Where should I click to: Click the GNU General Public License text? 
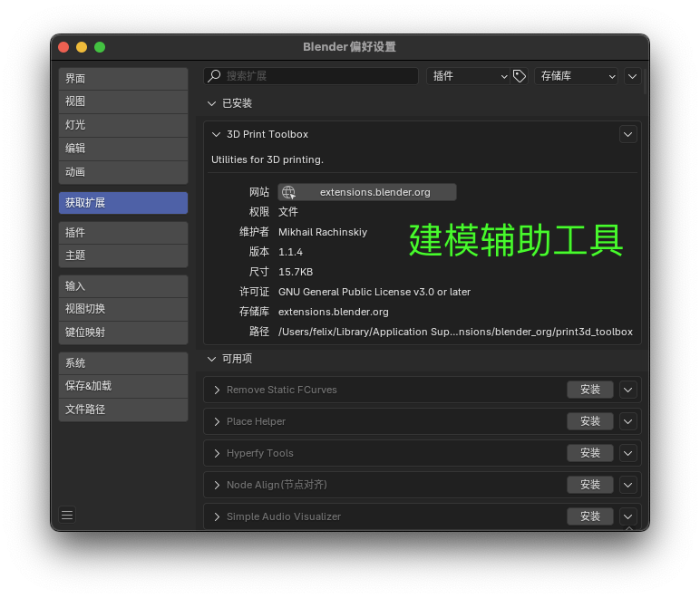click(x=374, y=292)
